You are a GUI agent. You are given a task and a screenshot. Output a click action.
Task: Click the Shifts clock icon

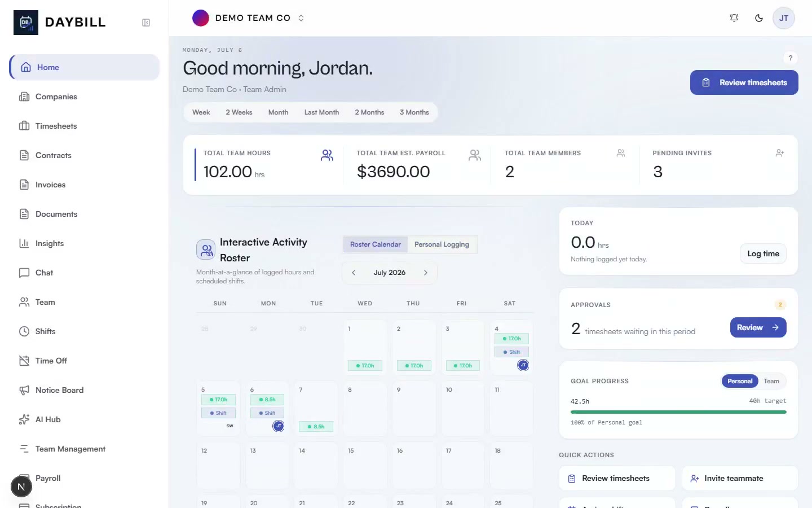24,331
